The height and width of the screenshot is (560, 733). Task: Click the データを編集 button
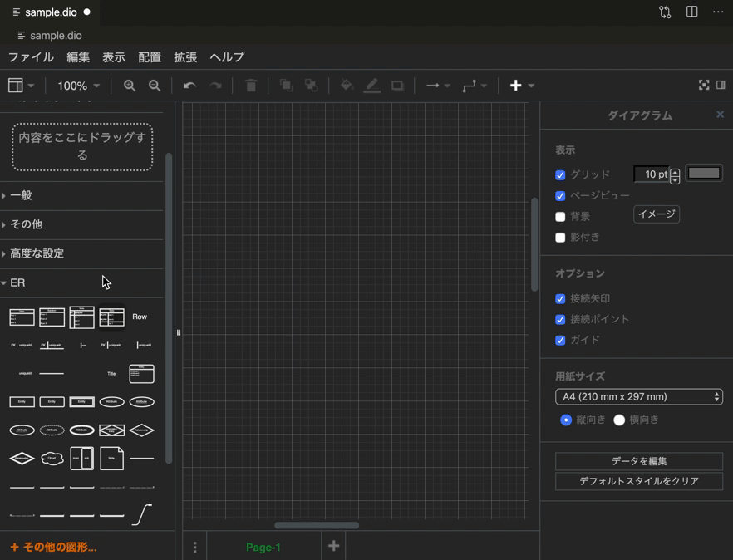[638, 460]
